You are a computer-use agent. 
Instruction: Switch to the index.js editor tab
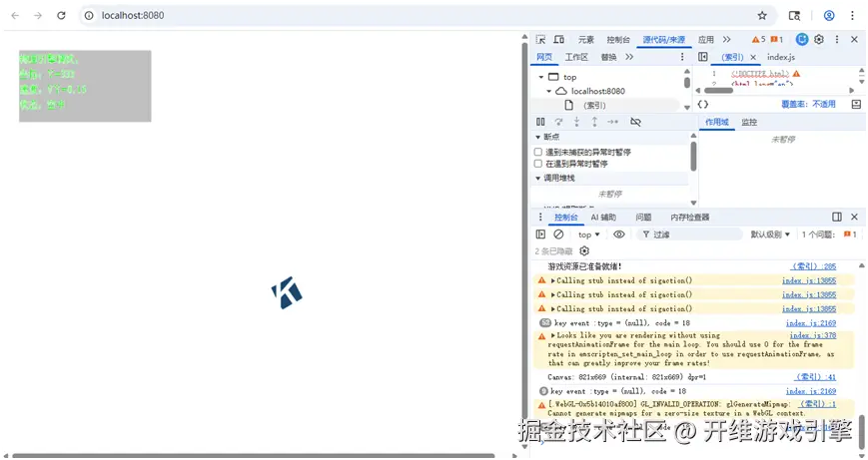781,57
